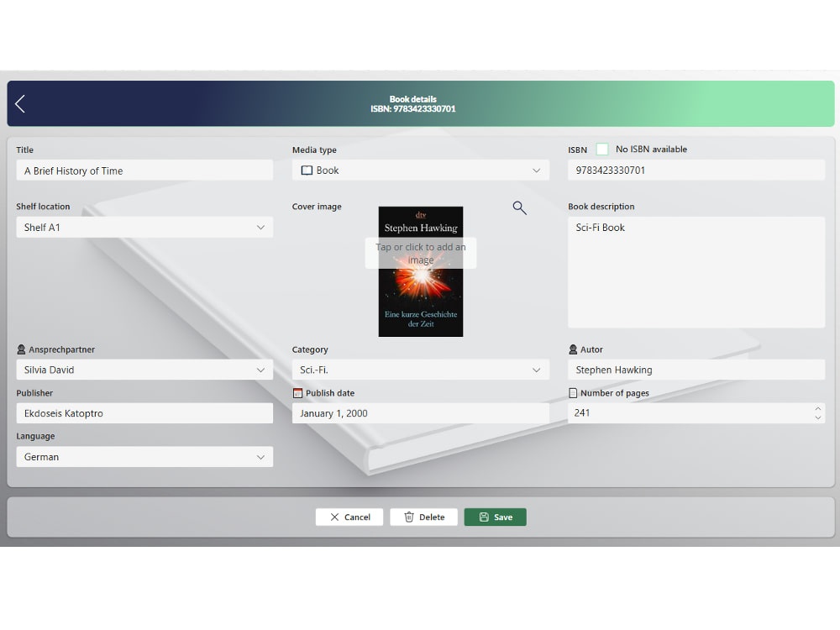Click the cover image search magnifier

[519, 207]
